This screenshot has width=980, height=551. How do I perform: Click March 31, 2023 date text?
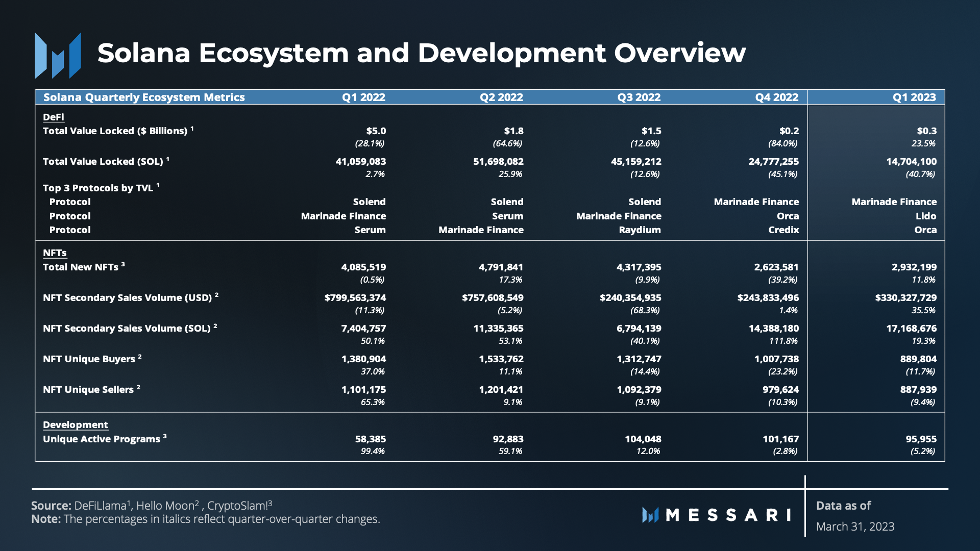pos(855,527)
